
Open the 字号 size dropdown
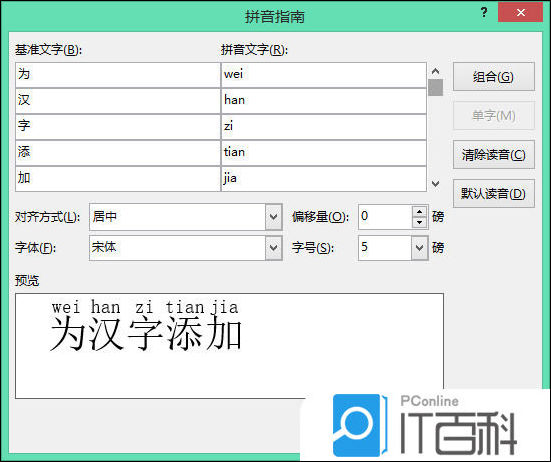[x=419, y=248]
